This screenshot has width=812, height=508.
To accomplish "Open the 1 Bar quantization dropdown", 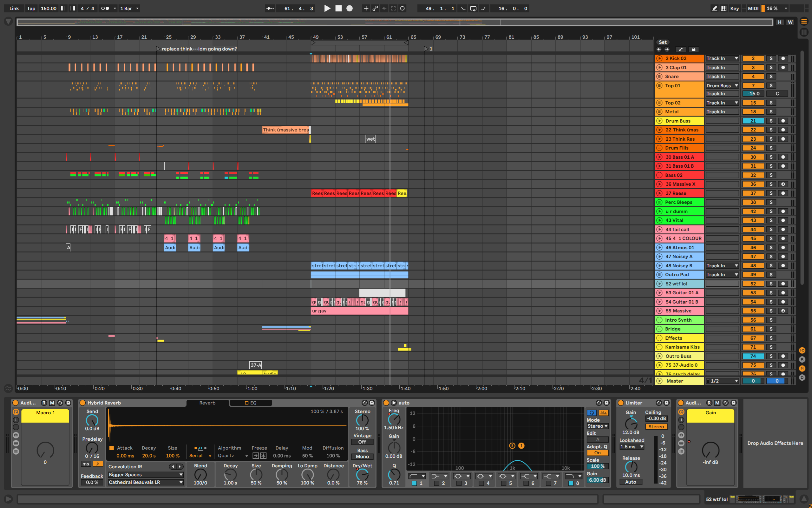I will coord(129,8).
